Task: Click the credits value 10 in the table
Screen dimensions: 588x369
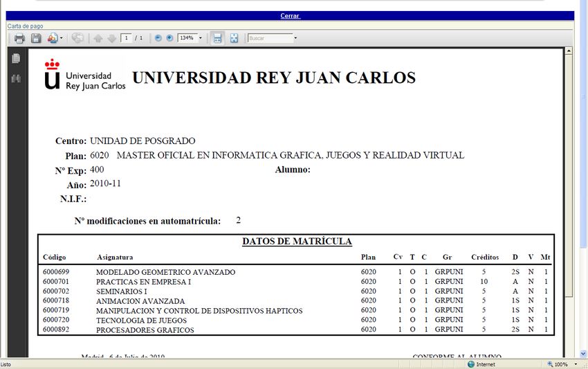Action: point(484,282)
